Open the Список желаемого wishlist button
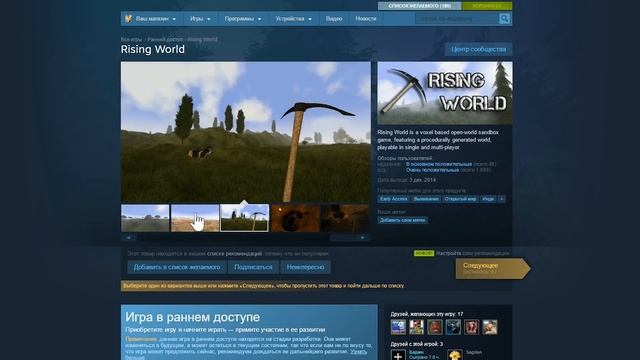640x360 pixels. click(x=419, y=6)
